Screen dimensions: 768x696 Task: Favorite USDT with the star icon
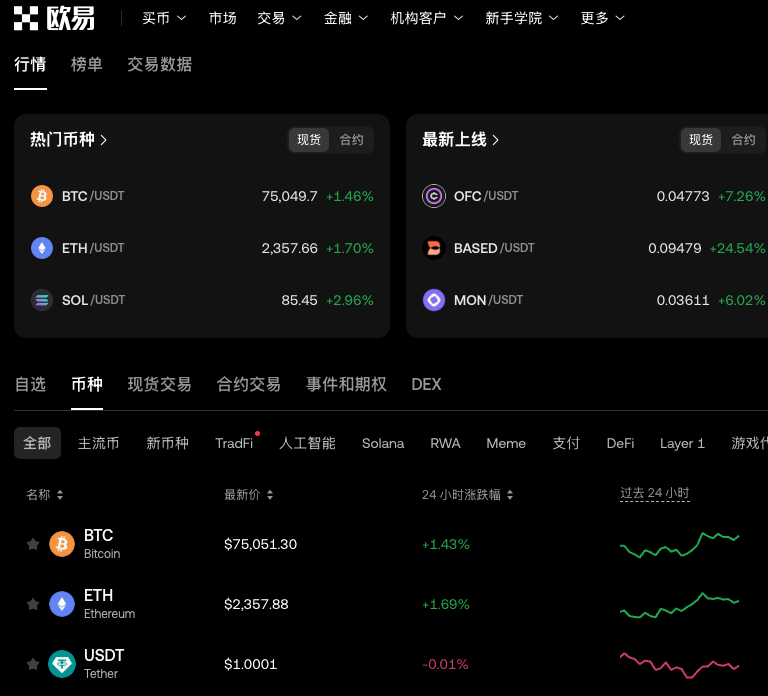tap(33, 664)
